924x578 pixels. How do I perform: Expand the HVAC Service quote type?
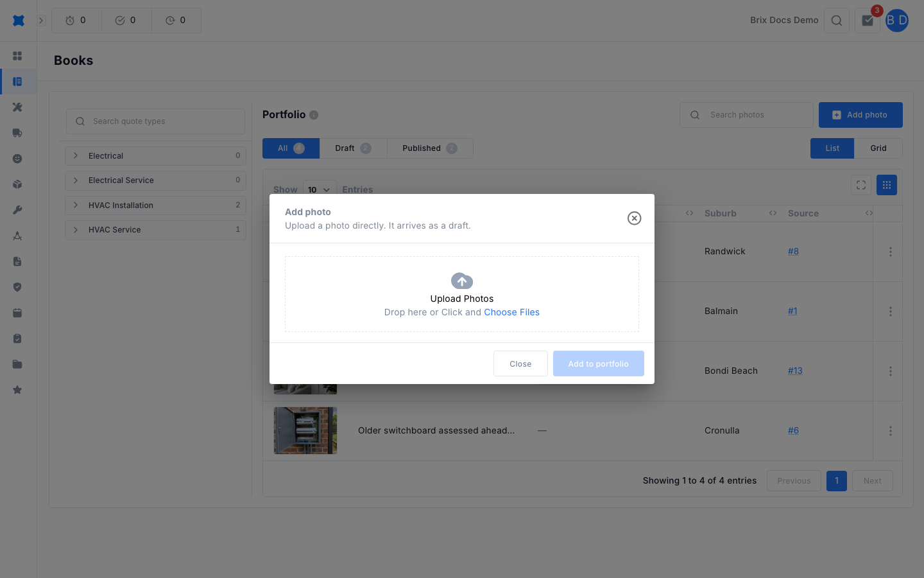[156, 230]
